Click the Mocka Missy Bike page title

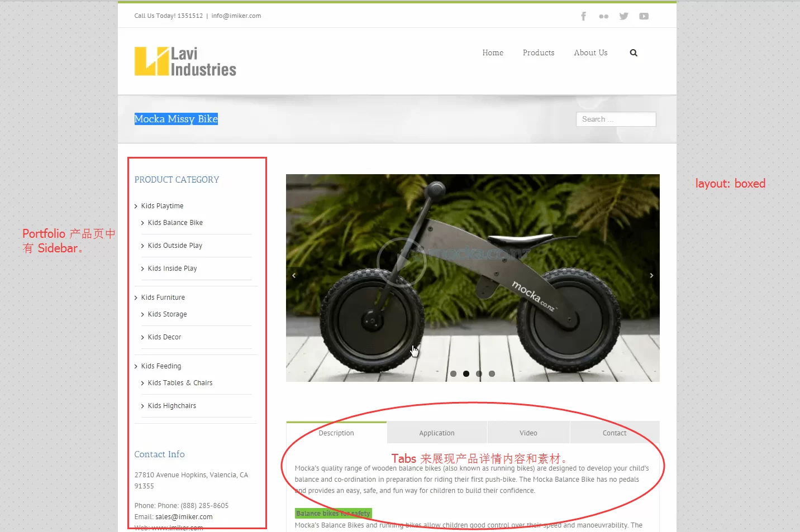(176, 119)
